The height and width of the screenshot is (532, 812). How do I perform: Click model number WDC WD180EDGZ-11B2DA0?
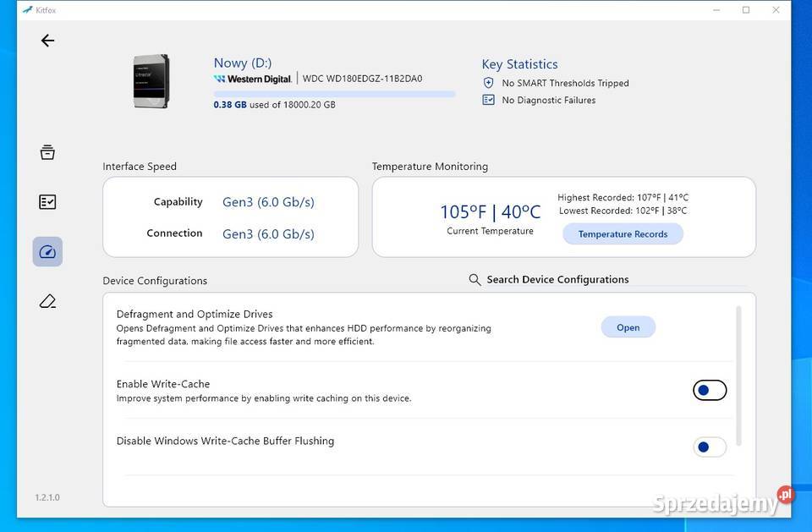click(x=363, y=79)
